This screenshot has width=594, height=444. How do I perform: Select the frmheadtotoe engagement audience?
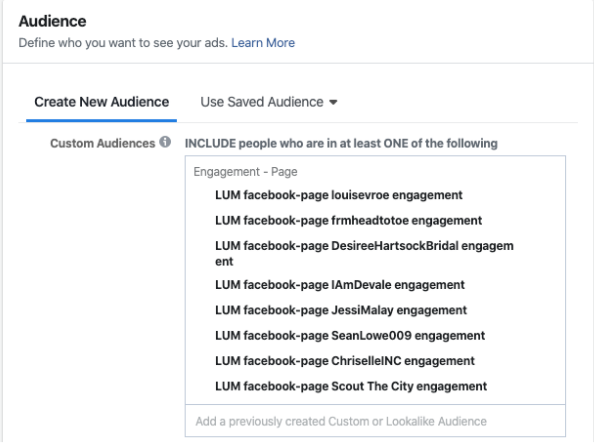349,220
